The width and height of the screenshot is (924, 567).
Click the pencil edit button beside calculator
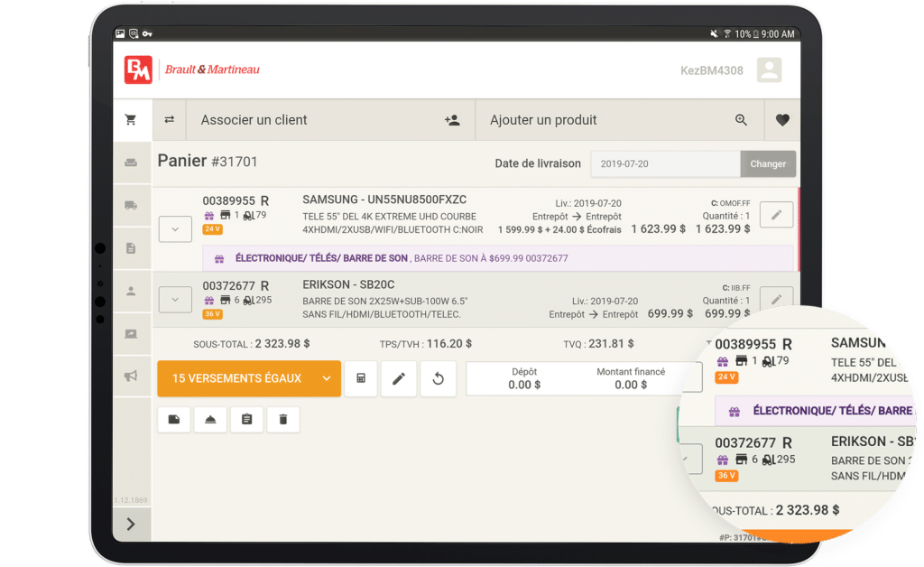tap(399, 378)
